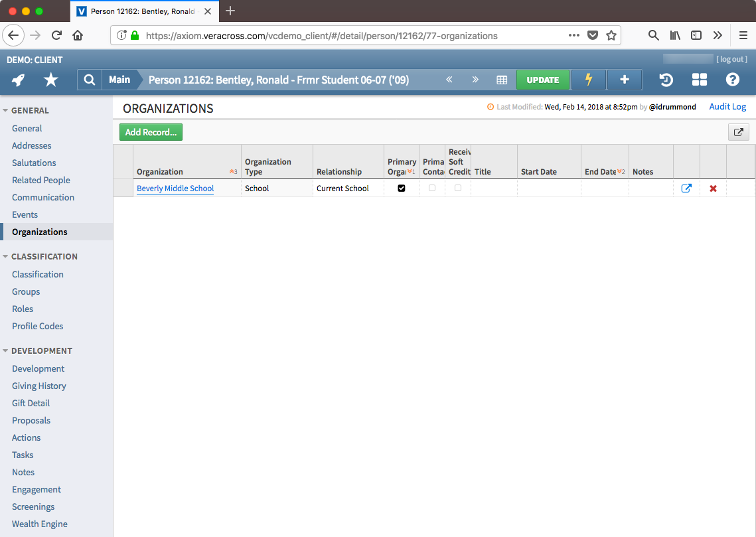The width and height of the screenshot is (756, 537).
Task: Check the Primary Contact checkbox
Action: pos(432,189)
